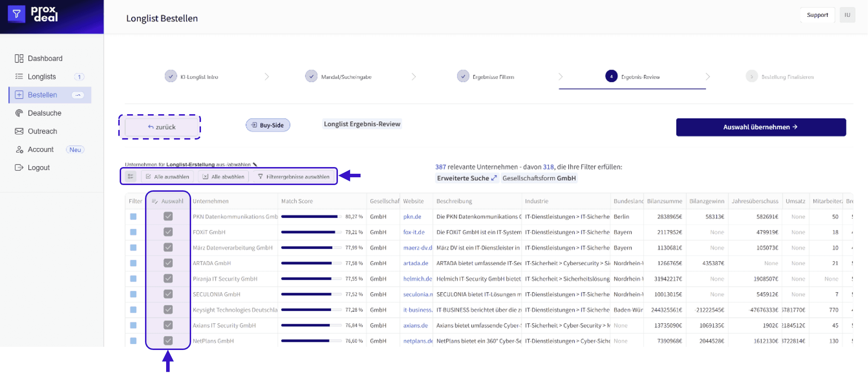Click Filterergebnisse auswählen
This screenshot has height=375, width=868.
tap(294, 177)
